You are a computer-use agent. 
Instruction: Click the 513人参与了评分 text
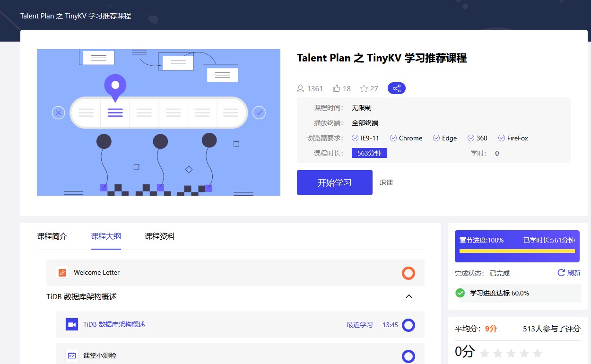click(551, 329)
